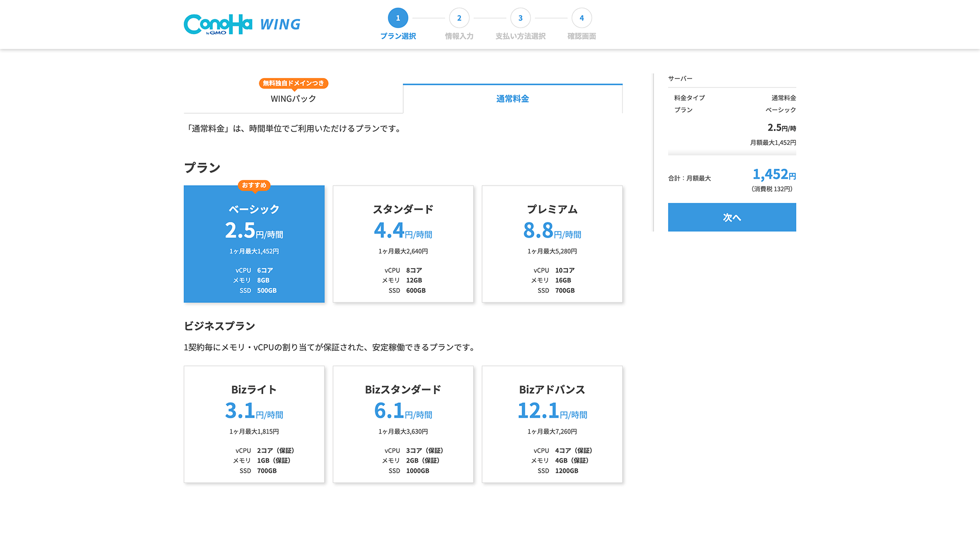Viewport: 980px width, 537px height.
Task: Click the ビジネスプラン heading
Action: [219, 326]
